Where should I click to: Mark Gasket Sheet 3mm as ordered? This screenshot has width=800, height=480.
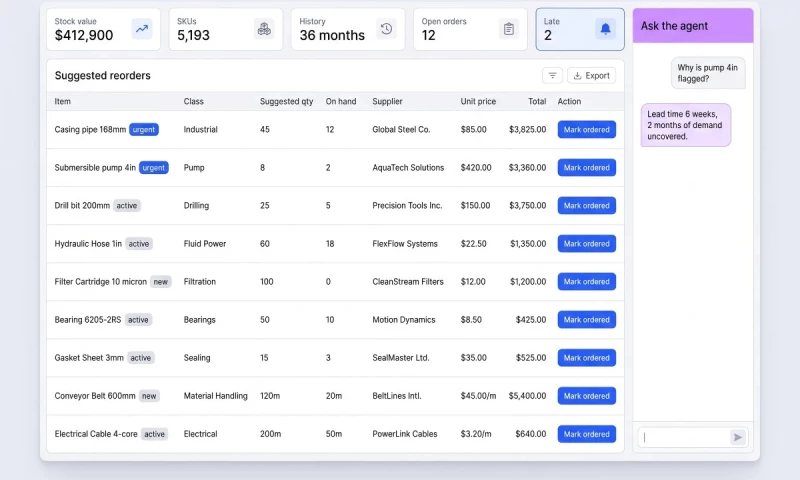point(586,358)
